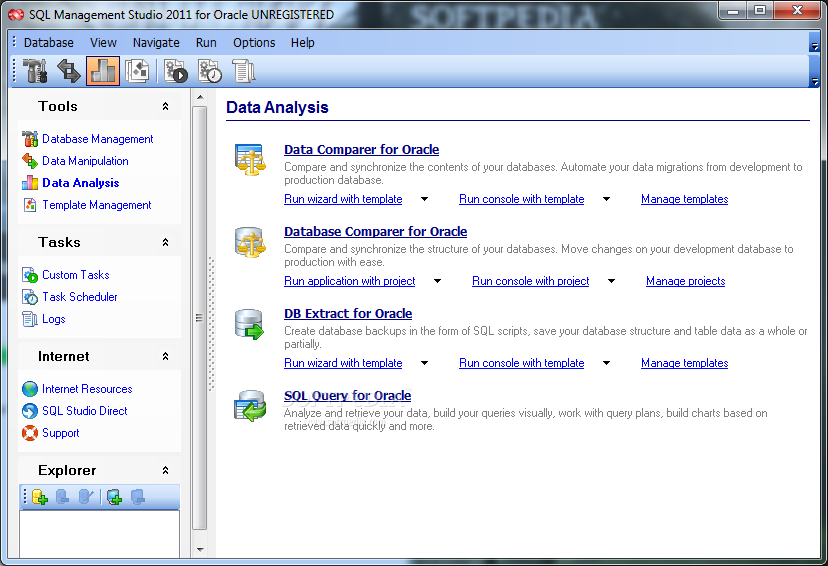Open Data Comparer Run console template dropdown
The image size is (828, 566).
pyautogui.click(x=606, y=199)
